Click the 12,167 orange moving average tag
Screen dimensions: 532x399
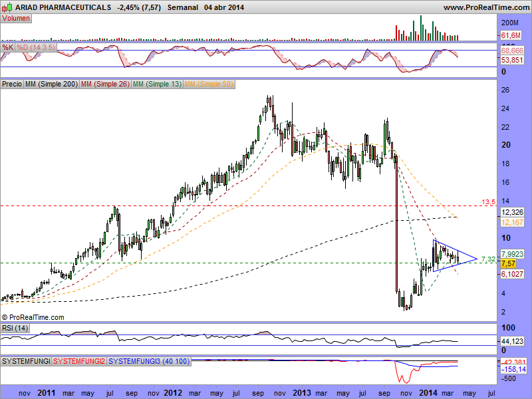(x=512, y=222)
